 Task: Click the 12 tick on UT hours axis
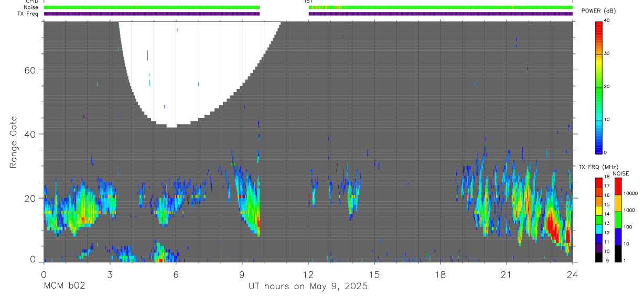click(308, 274)
